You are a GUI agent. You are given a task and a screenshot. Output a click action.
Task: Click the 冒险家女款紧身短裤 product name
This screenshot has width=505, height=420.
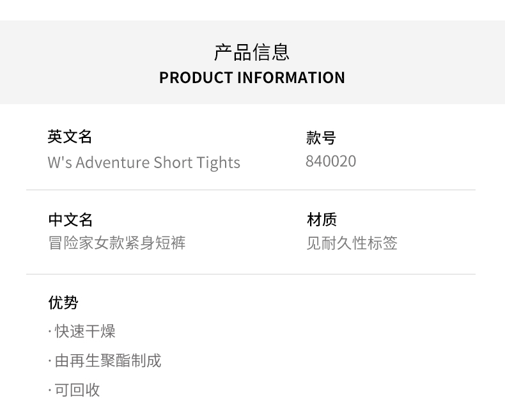tap(117, 243)
